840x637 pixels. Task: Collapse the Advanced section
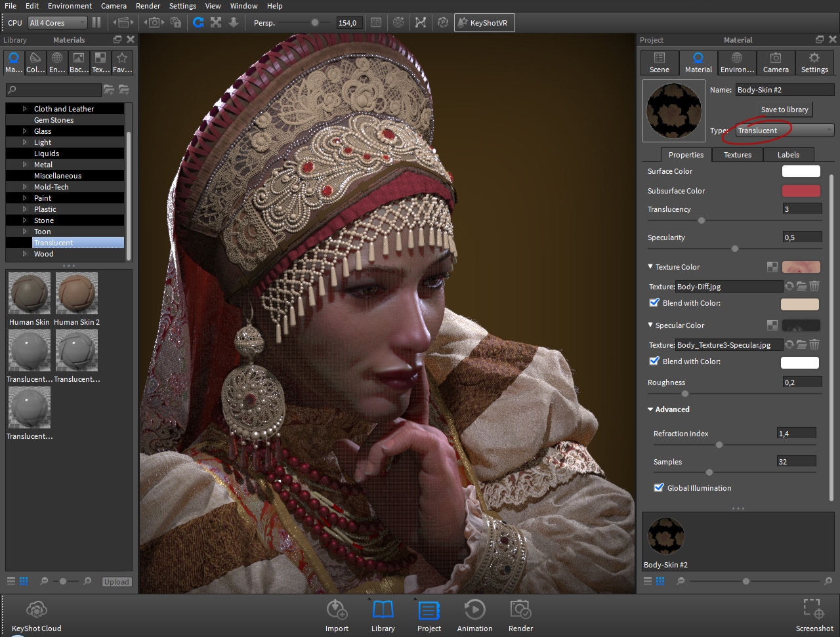[650, 409]
